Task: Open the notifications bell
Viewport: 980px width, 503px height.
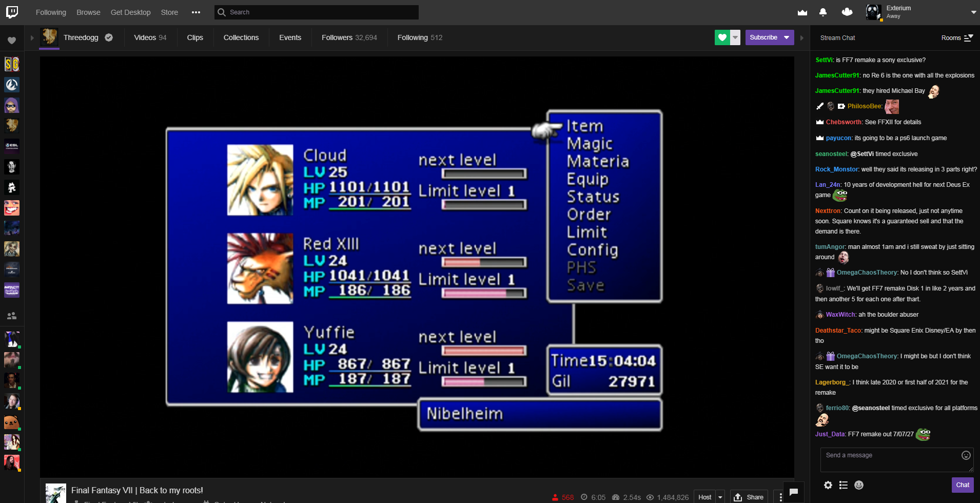Action: click(823, 12)
